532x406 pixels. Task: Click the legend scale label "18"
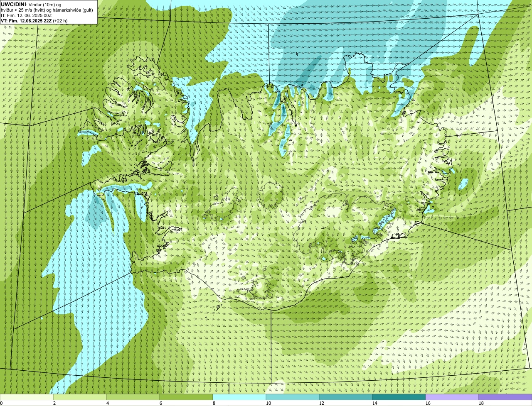point(481,403)
